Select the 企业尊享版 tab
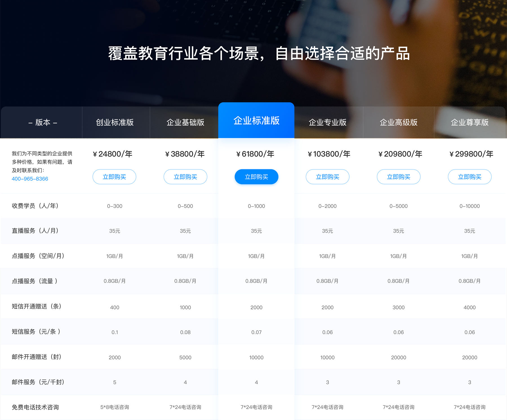The width and height of the screenshot is (507, 420). (470, 122)
